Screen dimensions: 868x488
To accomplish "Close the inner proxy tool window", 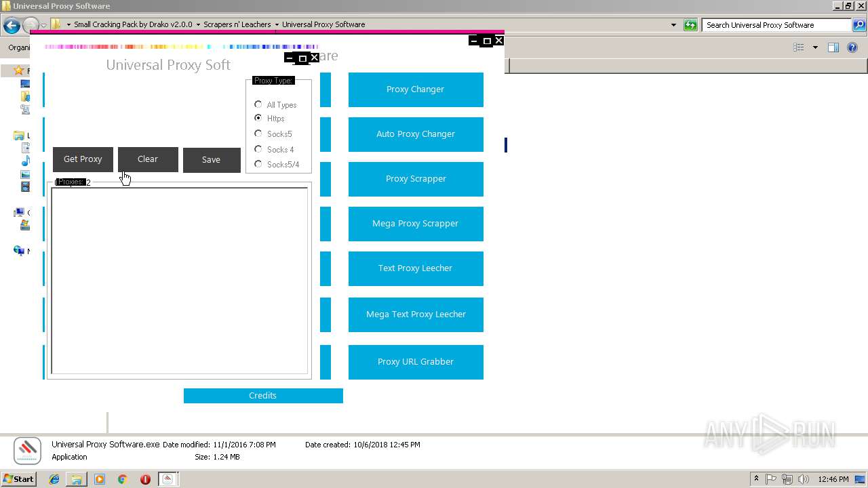I will (x=315, y=58).
